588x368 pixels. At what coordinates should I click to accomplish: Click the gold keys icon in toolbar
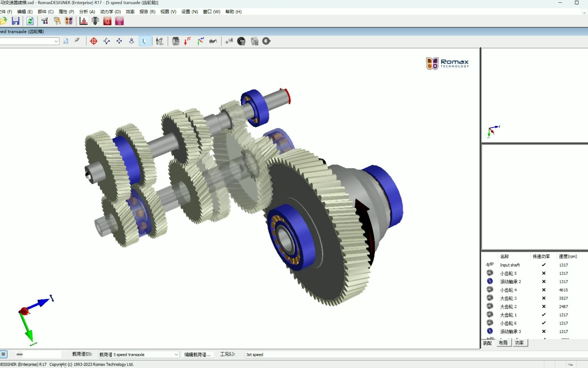(57, 21)
